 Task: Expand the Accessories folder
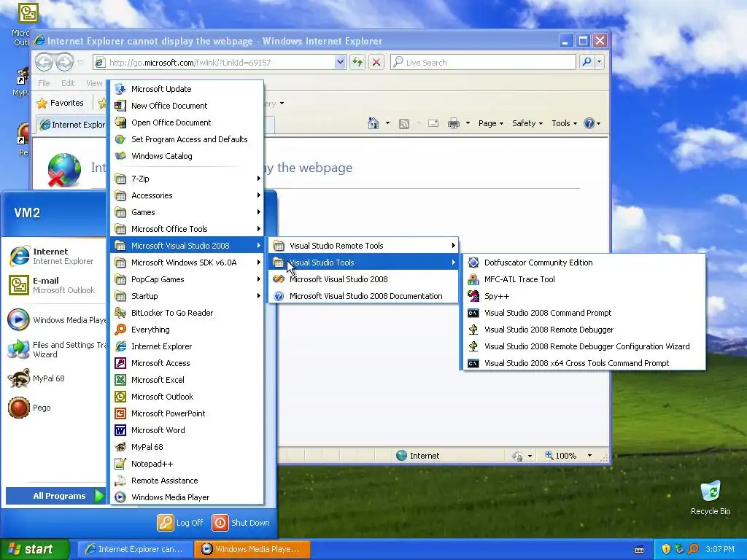187,195
